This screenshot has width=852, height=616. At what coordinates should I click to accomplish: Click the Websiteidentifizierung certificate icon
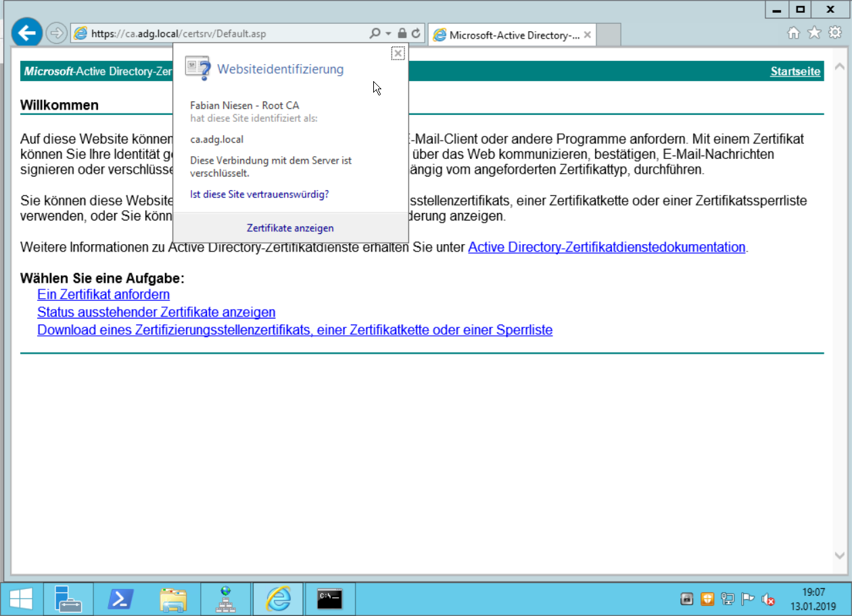(197, 68)
